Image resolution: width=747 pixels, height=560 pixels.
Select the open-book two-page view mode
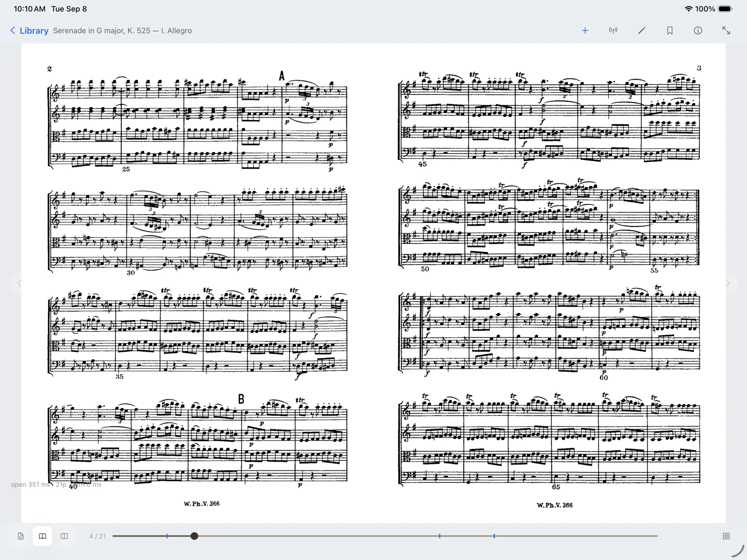(x=42, y=536)
